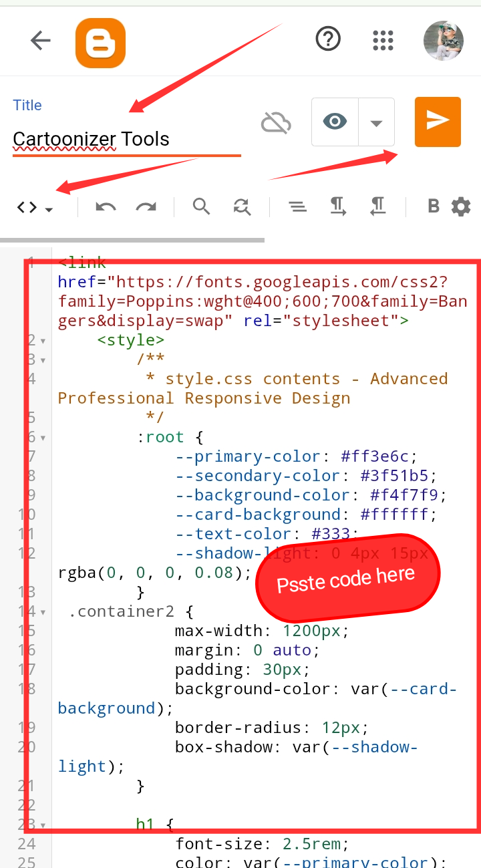Publish the post with the orange send button
The width and height of the screenshot is (481, 868).
tap(438, 121)
